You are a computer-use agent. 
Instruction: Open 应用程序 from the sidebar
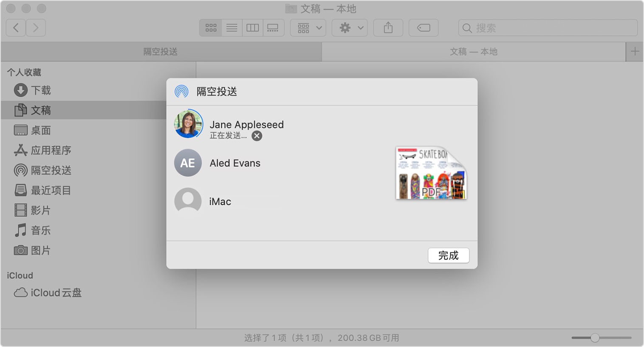click(x=51, y=150)
